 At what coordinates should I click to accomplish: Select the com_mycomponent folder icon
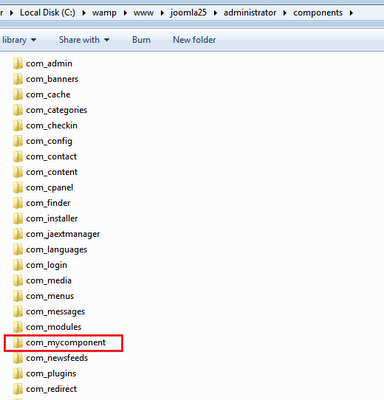(18, 342)
